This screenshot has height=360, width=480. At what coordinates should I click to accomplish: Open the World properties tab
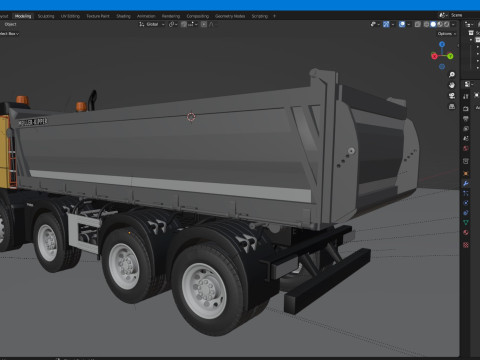[466, 148]
